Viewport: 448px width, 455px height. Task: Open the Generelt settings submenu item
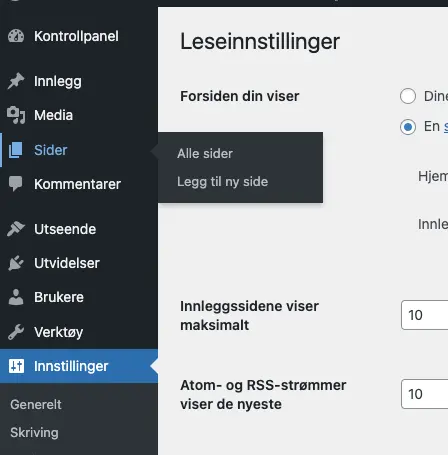coord(36,404)
